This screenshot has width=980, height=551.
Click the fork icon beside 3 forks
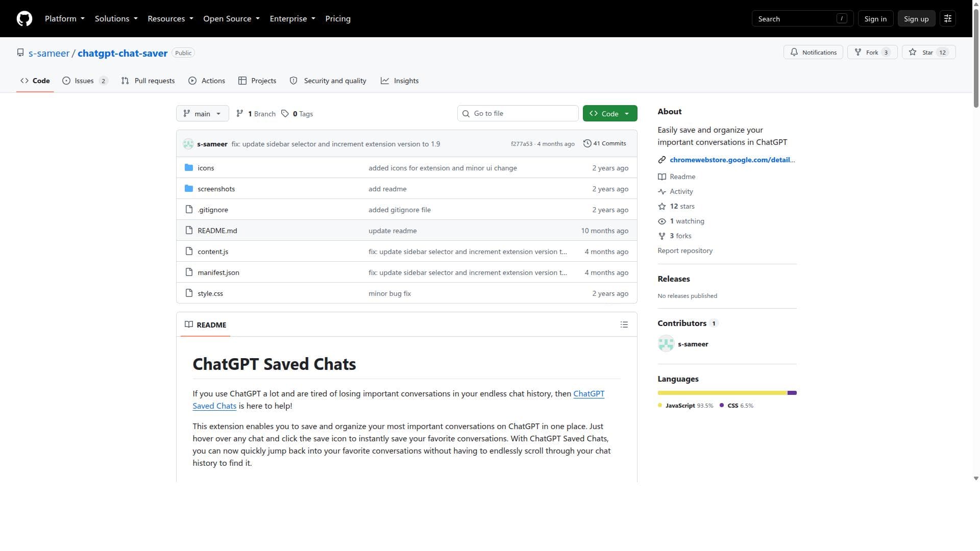(x=662, y=236)
